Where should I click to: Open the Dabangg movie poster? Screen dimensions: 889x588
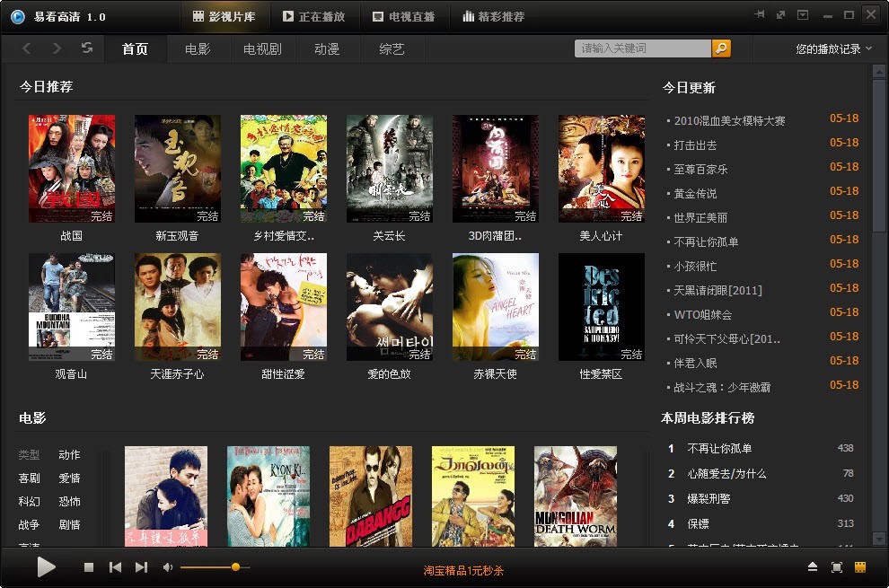pos(371,496)
